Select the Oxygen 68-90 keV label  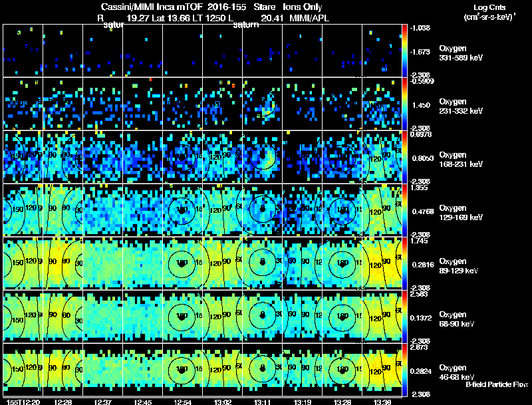[x=457, y=319]
